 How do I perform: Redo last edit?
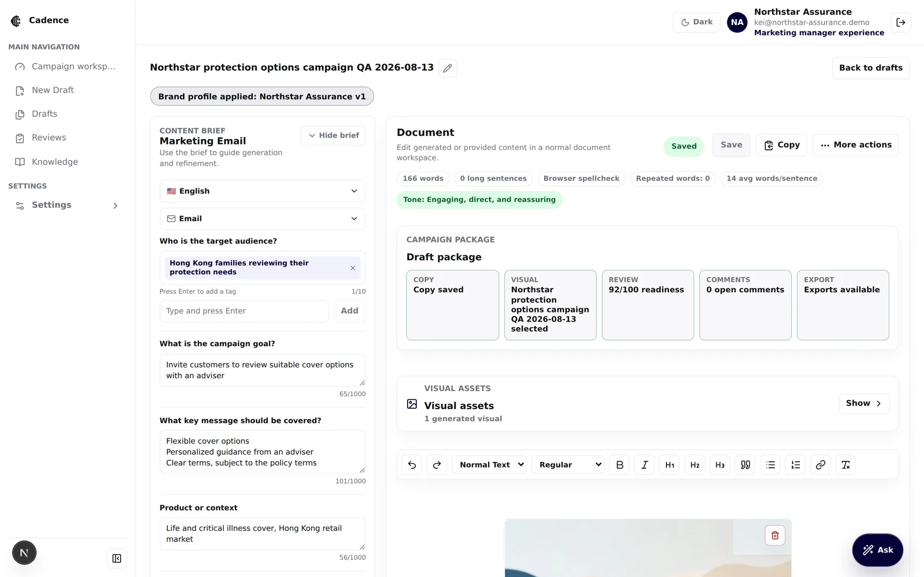click(436, 465)
